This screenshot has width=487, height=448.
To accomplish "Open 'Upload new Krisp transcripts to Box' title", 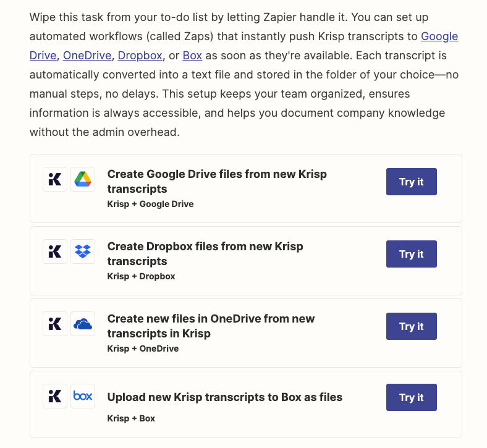I will pyautogui.click(x=224, y=397).
